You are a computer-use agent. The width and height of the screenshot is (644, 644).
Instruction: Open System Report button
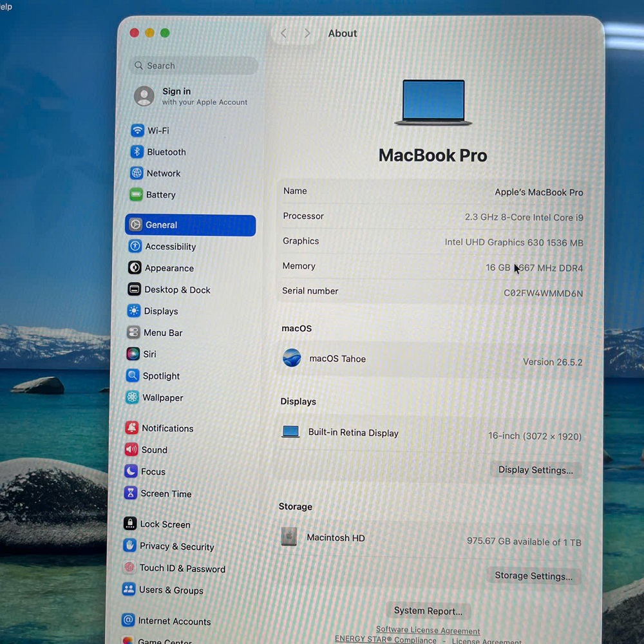[x=428, y=611]
